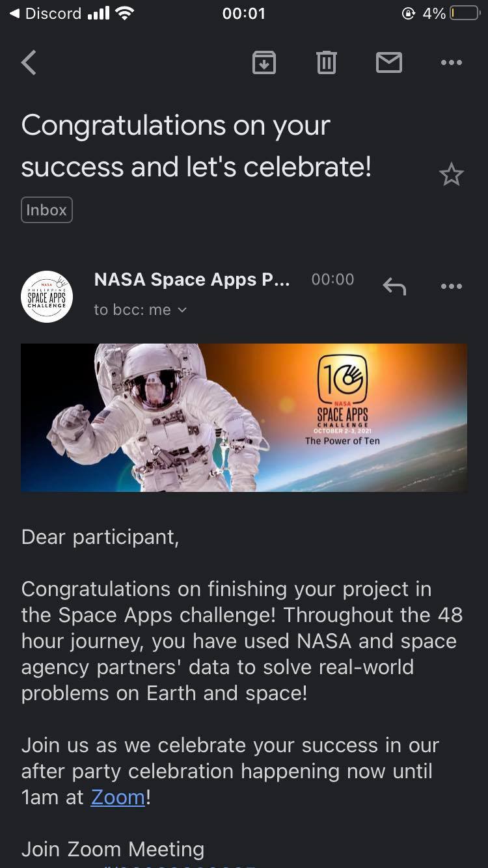
Task: Open message-level three dots menu
Action: (x=451, y=286)
